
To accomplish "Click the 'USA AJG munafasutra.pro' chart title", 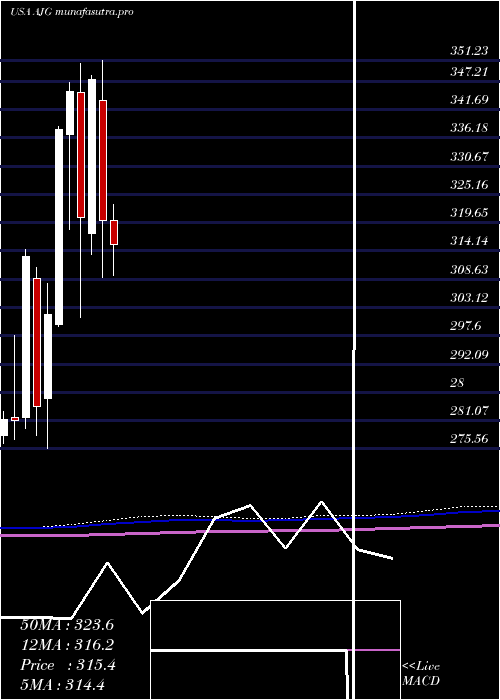I will coord(72,12).
